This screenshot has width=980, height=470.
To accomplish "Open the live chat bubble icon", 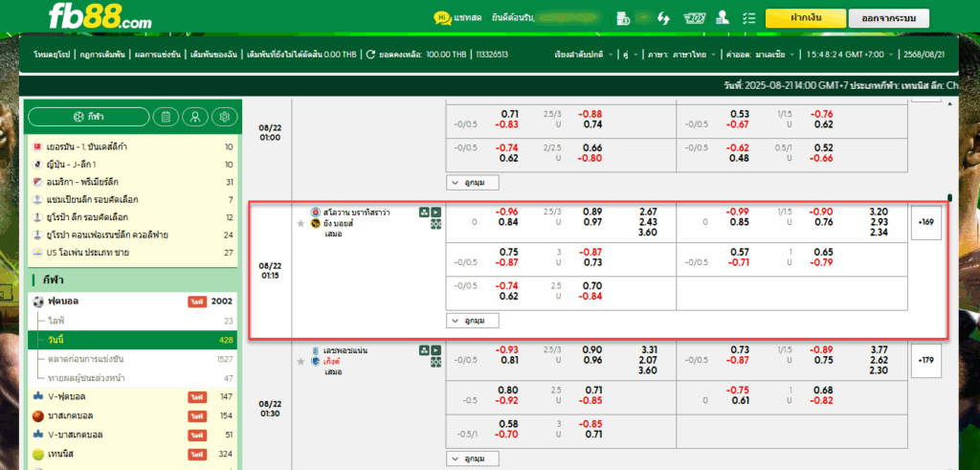I will point(442,17).
